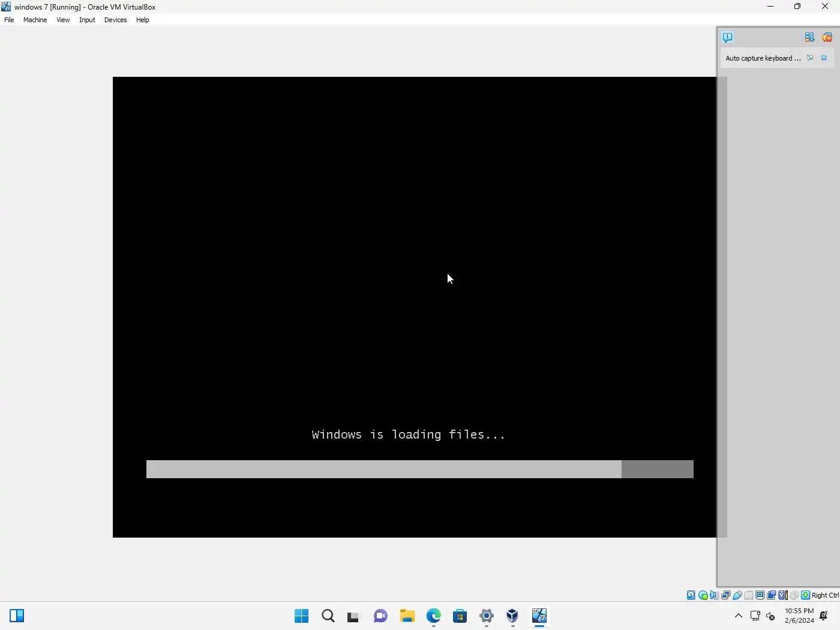Open the Windows Start menu
Image resolution: width=840 pixels, height=630 pixels.
pos(301,616)
